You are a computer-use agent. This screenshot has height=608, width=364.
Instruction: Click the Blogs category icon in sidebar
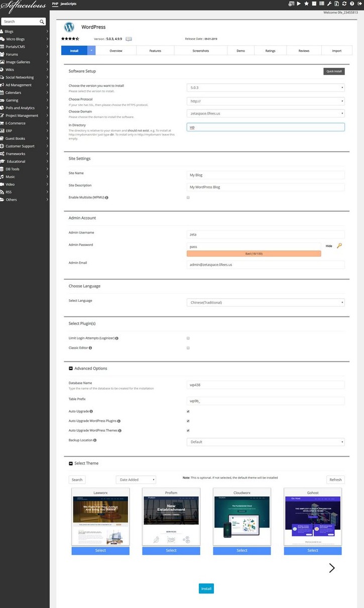coord(2,31)
